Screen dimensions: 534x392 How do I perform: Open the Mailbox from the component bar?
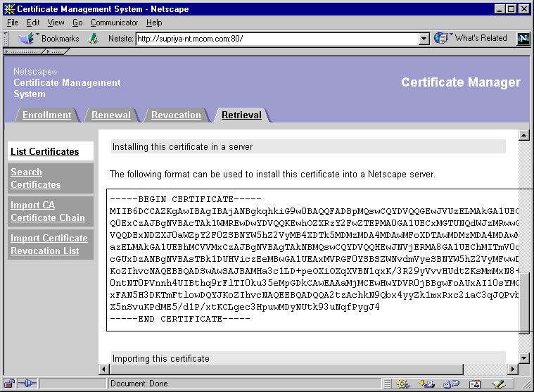click(427, 384)
